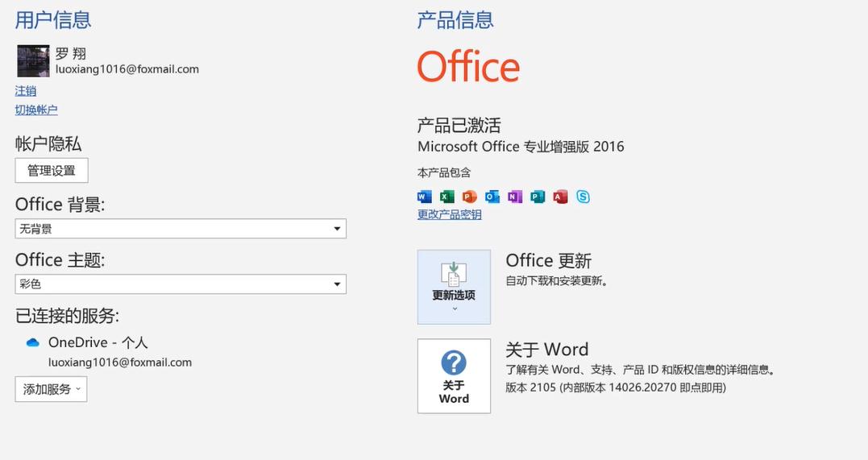868x460 pixels.
Task: Open the Office 主题 dropdown showing 彩色
Action: (x=181, y=284)
